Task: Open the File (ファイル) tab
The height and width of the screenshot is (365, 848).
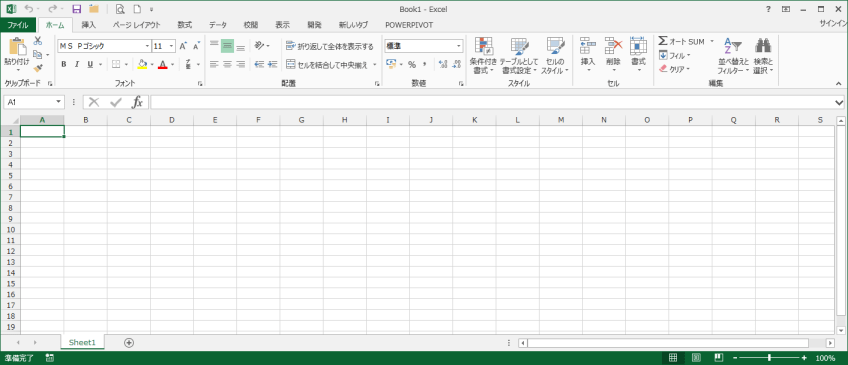Action: pyautogui.click(x=18, y=25)
